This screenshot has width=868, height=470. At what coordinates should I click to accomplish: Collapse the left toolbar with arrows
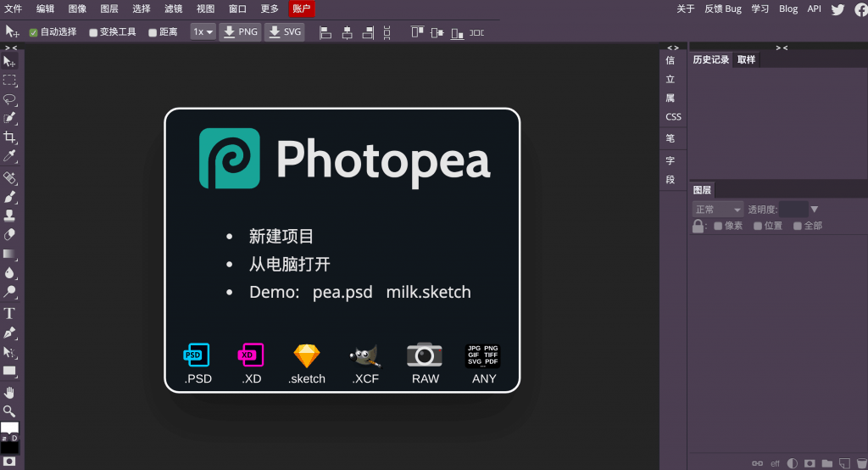[11, 48]
